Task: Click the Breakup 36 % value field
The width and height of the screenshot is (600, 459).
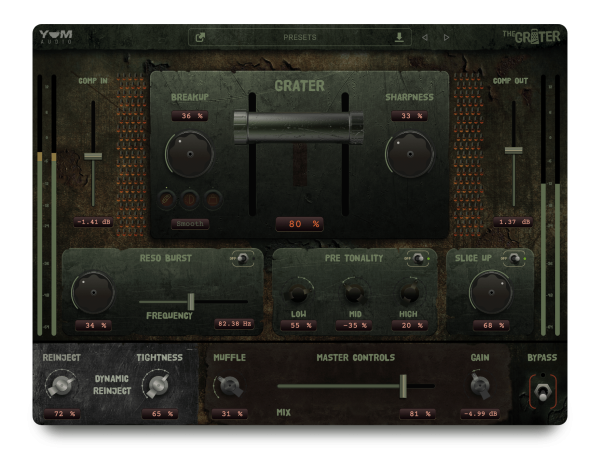Action: point(190,116)
